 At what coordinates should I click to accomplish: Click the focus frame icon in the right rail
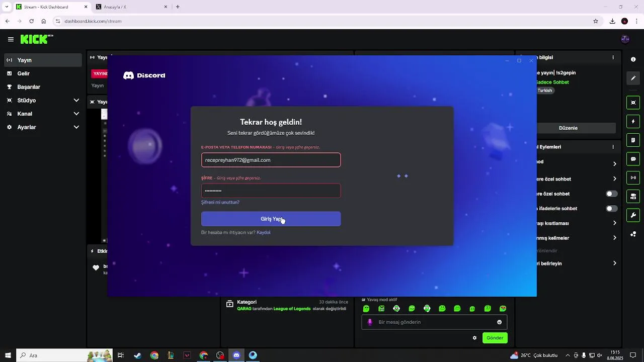pyautogui.click(x=633, y=103)
